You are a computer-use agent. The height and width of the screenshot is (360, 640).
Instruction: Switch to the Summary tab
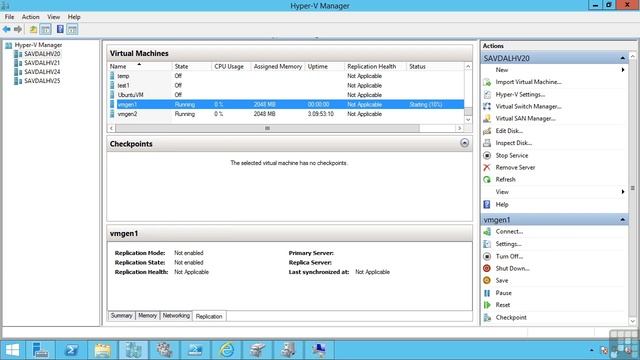point(121,316)
